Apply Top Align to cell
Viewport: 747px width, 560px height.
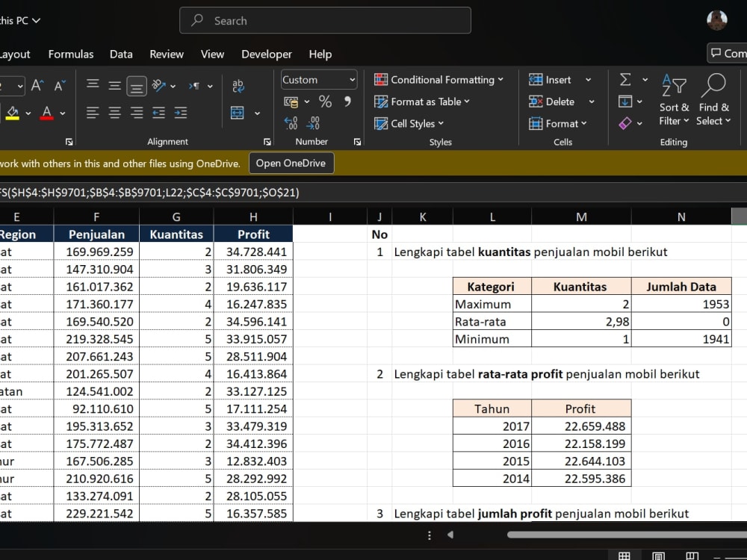93,85
